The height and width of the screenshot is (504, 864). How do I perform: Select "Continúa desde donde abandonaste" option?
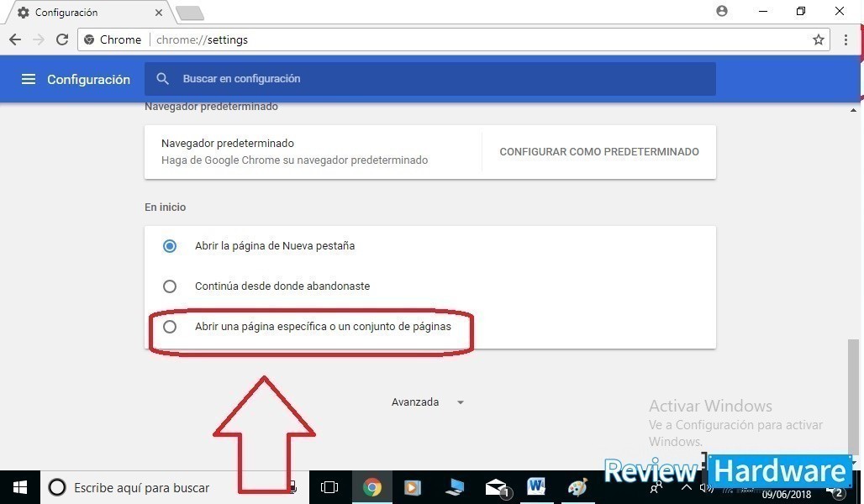(x=170, y=286)
